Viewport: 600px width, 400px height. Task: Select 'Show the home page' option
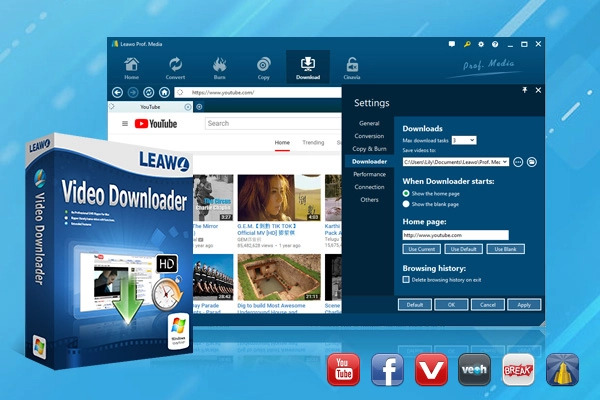[x=406, y=193]
